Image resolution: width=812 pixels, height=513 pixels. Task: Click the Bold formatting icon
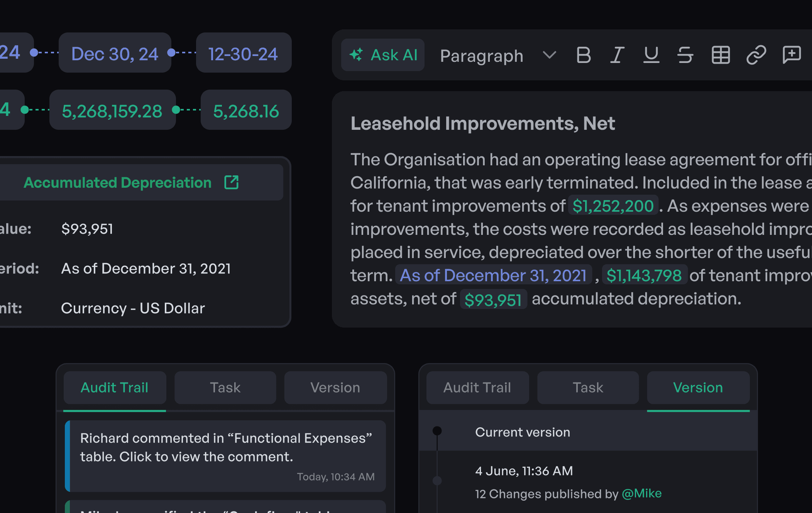584,55
